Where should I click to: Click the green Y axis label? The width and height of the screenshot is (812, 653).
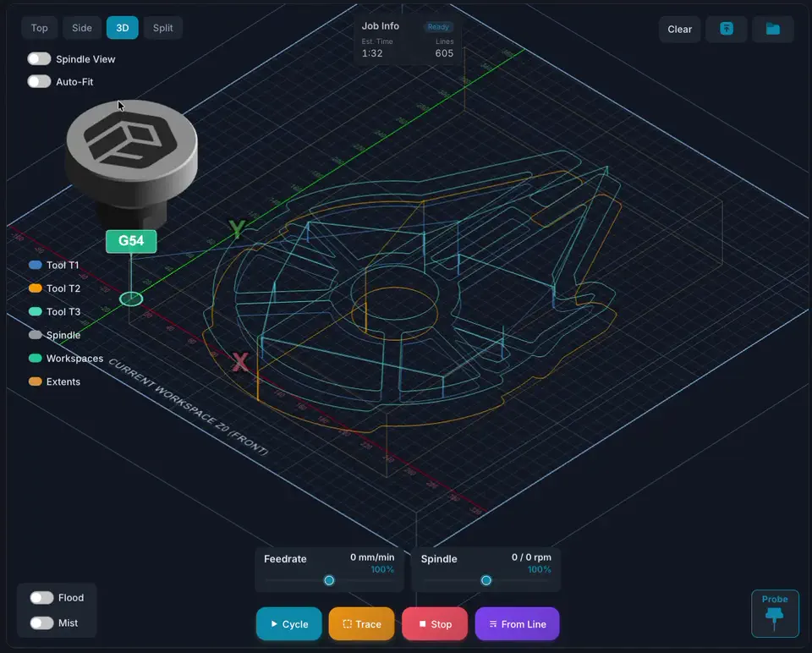tap(237, 228)
